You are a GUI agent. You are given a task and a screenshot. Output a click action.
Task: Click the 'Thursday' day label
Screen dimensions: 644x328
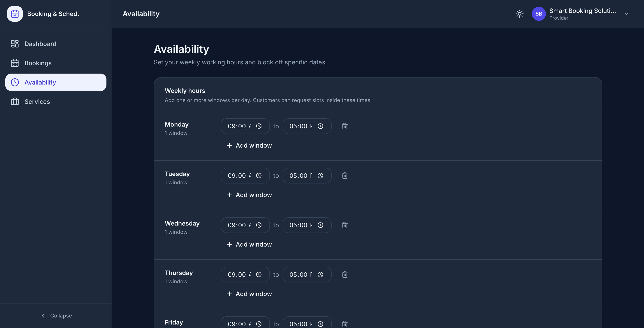pos(179,273)
